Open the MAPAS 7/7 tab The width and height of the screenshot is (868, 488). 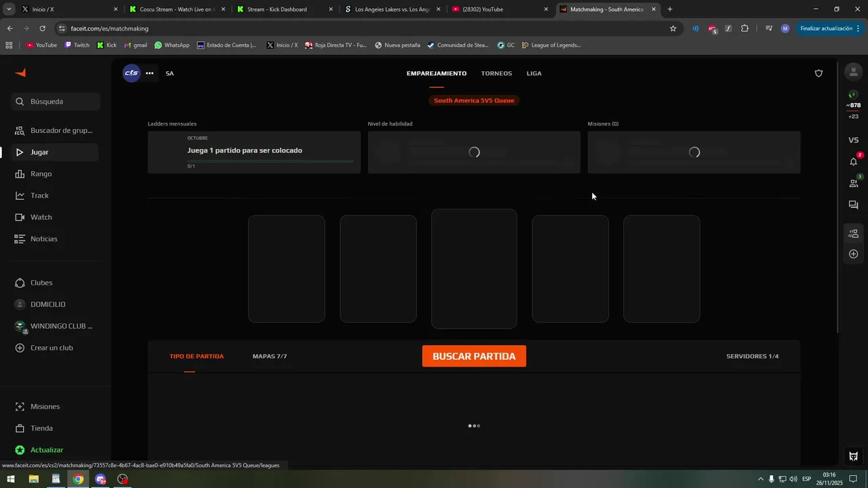(x=270, y=356)
